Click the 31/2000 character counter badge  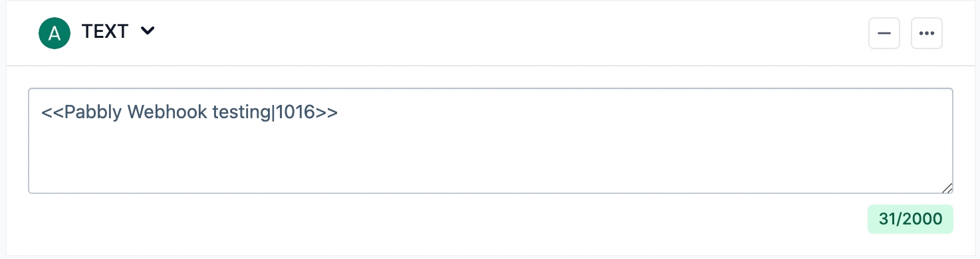coord(910,219)
